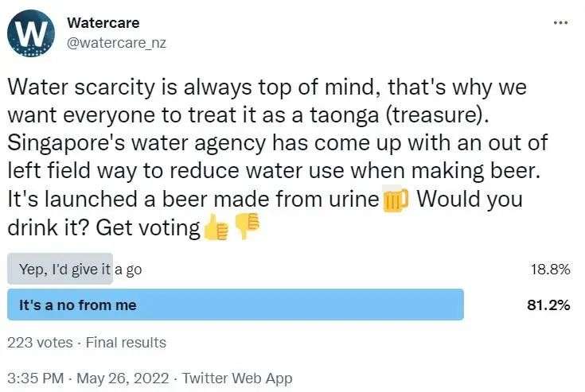Click the thumbs up emoji
Screen dimensions: 585x392
click(x=216, y=228)
